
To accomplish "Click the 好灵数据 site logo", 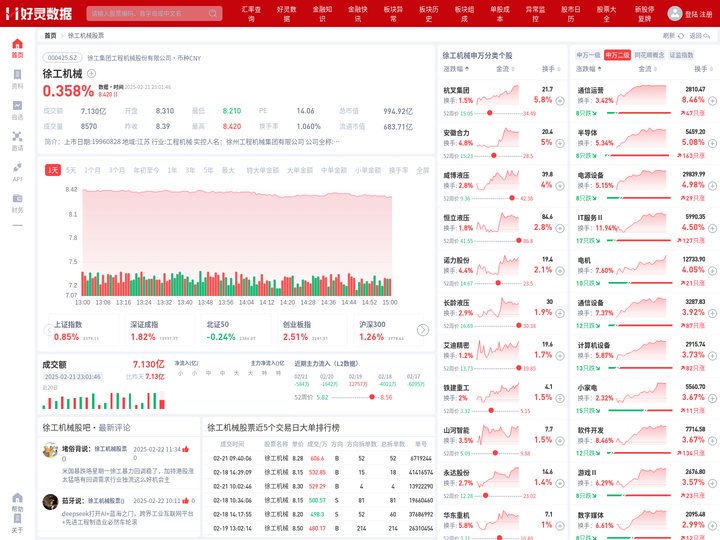I will coord(39,13).
